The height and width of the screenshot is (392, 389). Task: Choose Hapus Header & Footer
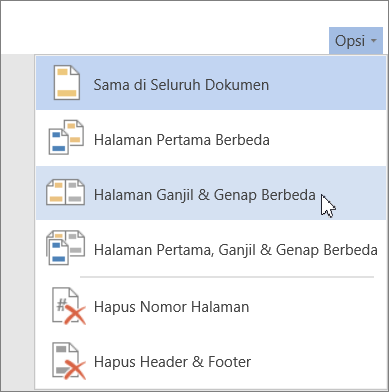tap(211, 361)
